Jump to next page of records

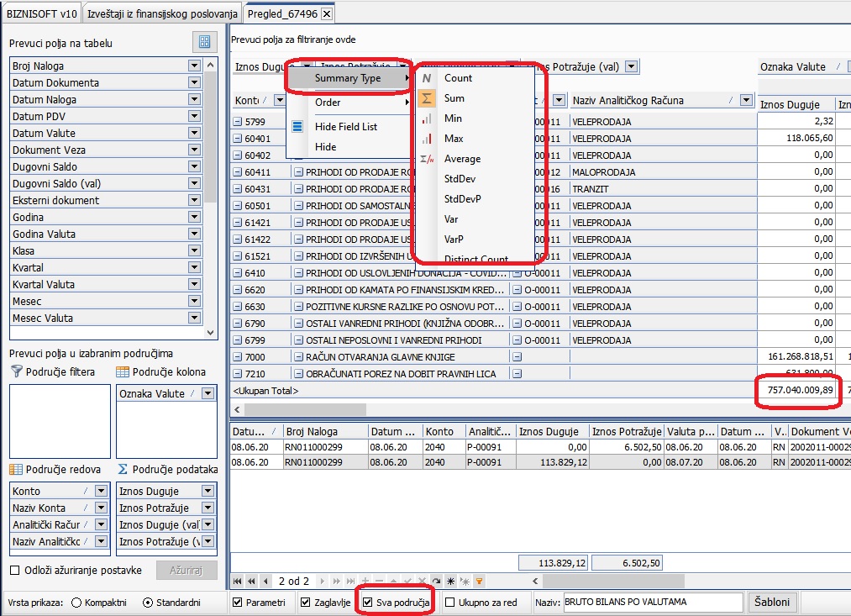337,582
